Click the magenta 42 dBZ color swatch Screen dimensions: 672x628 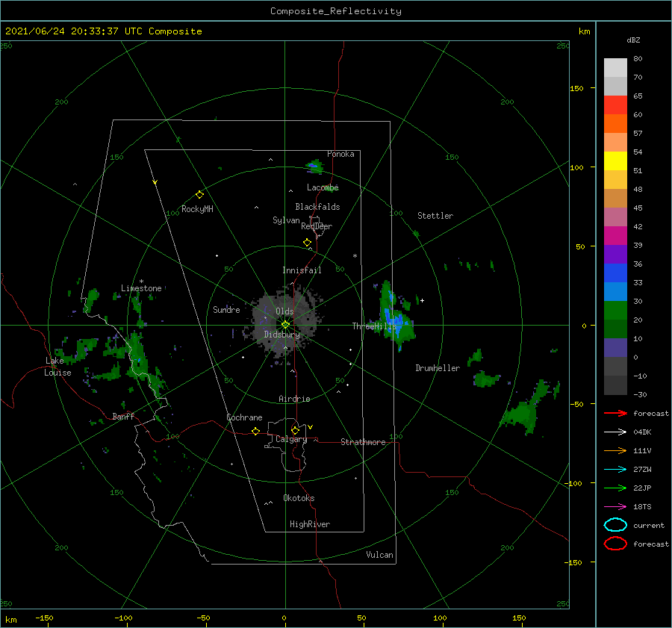coord(615,235)
